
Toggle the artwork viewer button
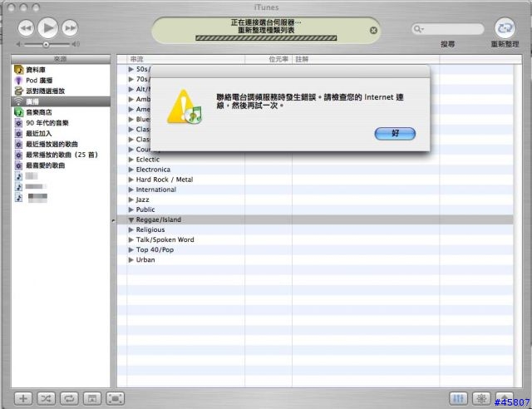[92, 398]
